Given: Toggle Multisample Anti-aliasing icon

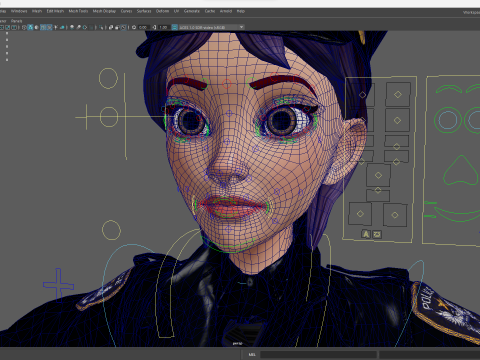Looking at the screenshot, I should [x=85, y=27].
